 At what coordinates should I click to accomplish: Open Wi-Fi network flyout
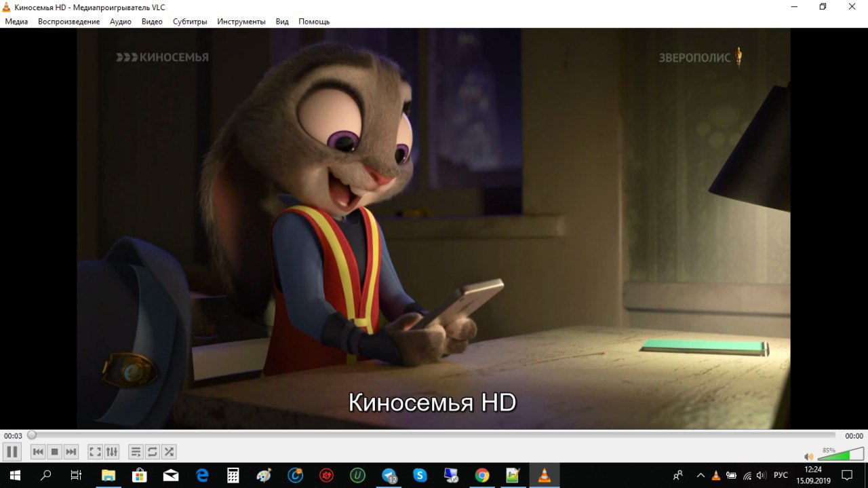[747, 475]
